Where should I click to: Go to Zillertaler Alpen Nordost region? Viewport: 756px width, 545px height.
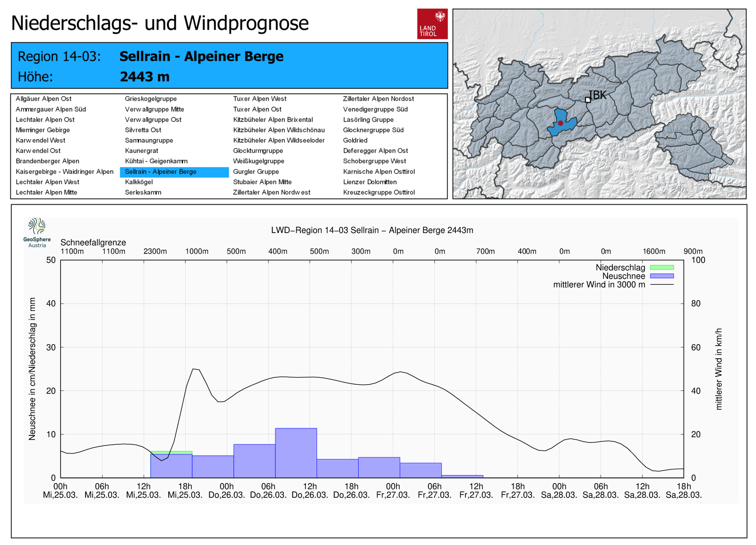(x=378, y=99)
